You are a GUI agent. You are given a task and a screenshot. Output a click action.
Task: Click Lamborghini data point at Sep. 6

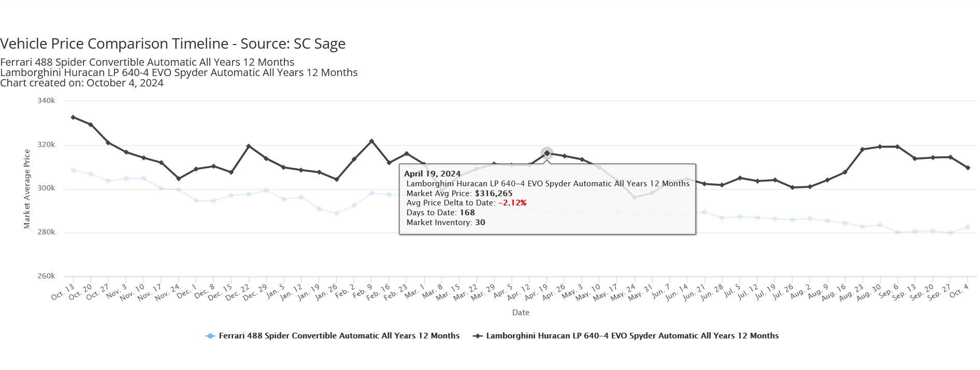(898, 147)
